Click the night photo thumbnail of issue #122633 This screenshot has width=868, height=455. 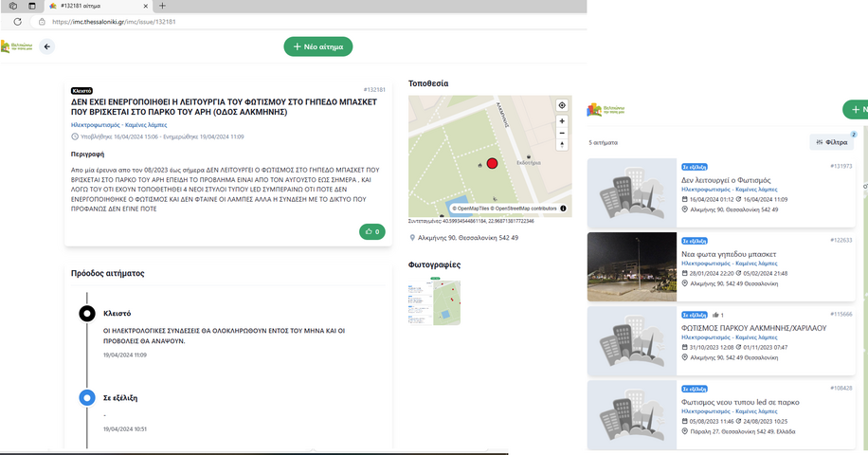point(632,266)
